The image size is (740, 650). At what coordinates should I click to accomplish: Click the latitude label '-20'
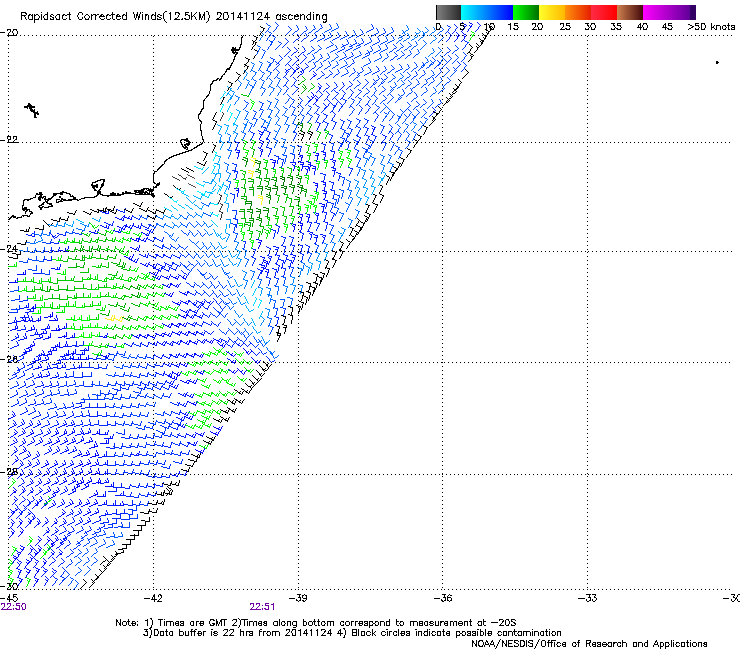pyautogui.click(x=9, y=33)
